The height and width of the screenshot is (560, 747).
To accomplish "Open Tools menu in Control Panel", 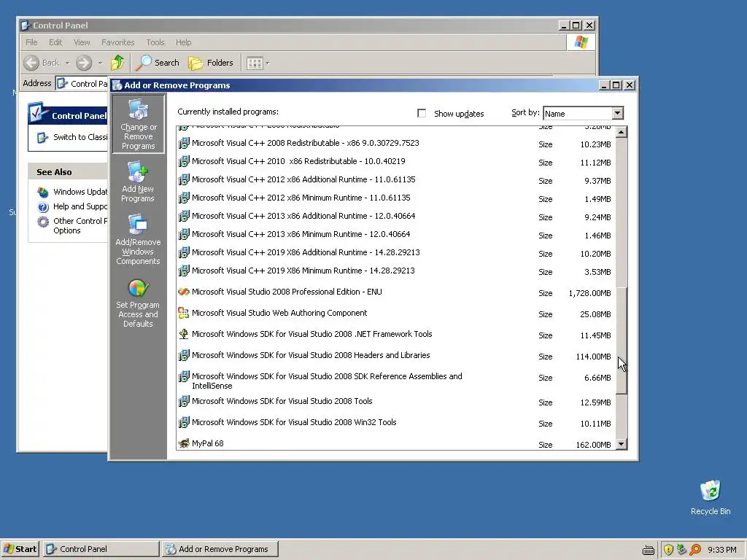I will coord(155,42).
